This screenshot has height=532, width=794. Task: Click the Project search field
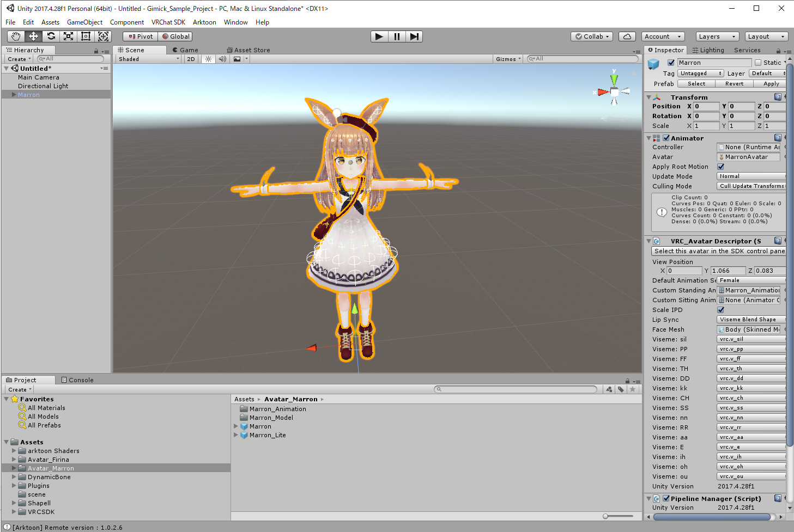click(x=516, y=389)
